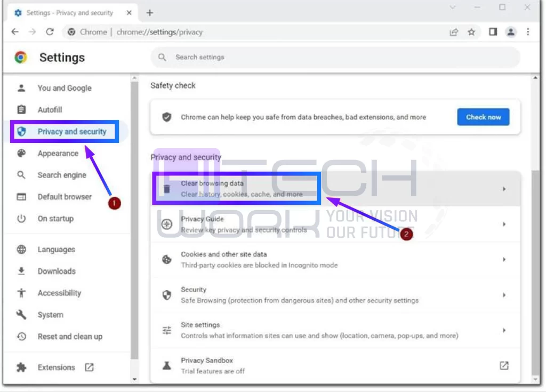
Task: Open Languages settings
Action: tap(56, 250)
